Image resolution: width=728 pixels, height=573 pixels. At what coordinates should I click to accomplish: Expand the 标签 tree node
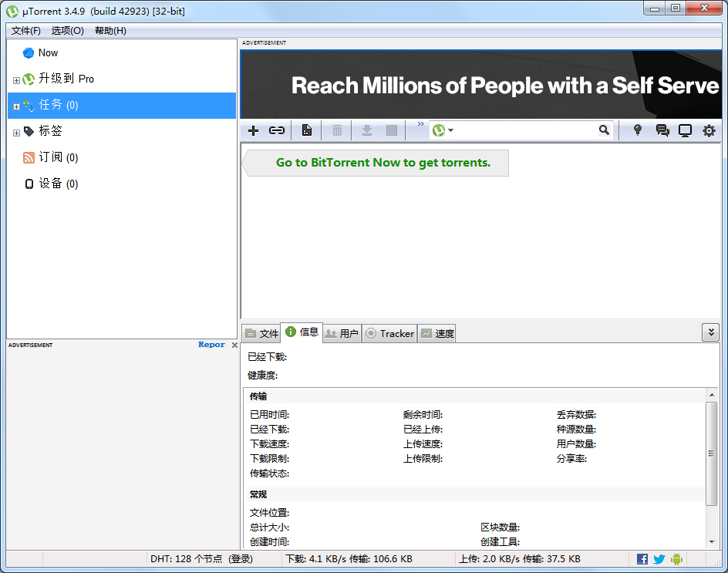click(17, 131)
